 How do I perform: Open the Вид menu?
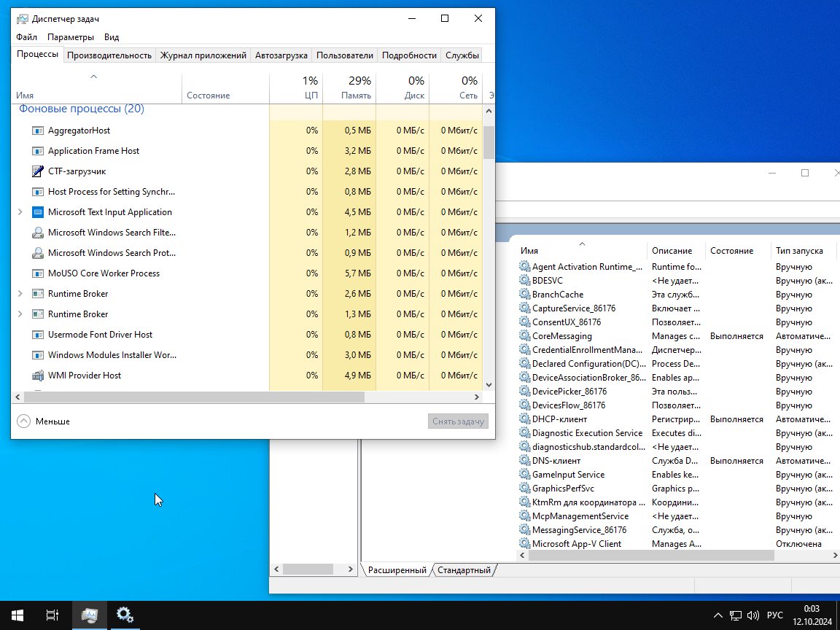click(x=112, y=37)
